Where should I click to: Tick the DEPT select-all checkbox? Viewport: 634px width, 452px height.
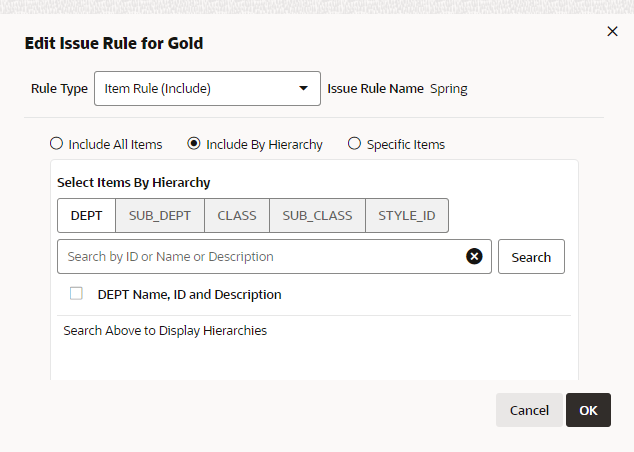click(76, 294)
